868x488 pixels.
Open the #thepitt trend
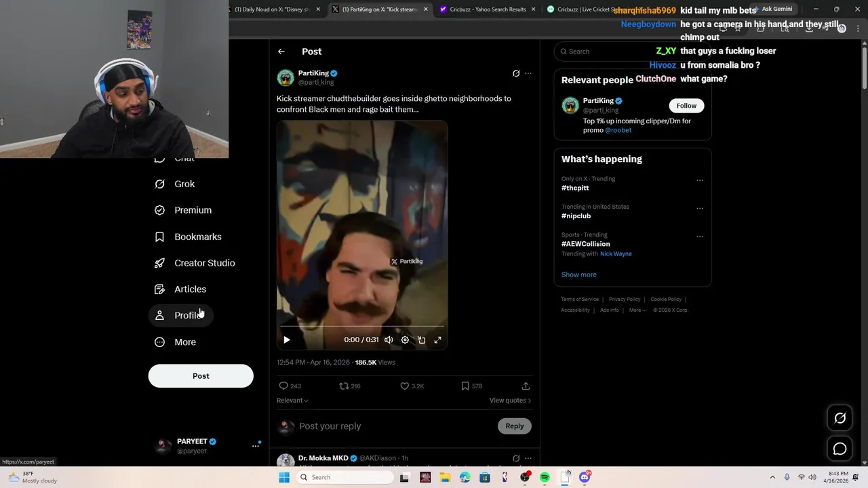[x=575, y=188]
